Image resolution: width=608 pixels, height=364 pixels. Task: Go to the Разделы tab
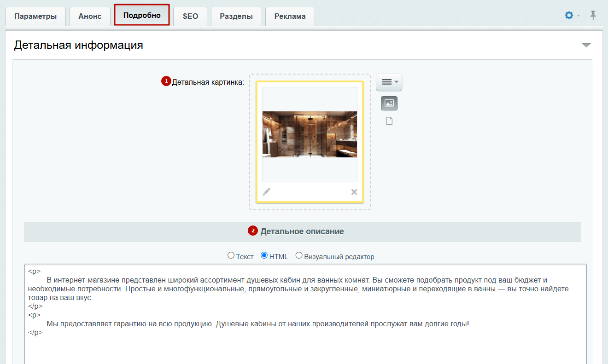[x=236, y=17]
